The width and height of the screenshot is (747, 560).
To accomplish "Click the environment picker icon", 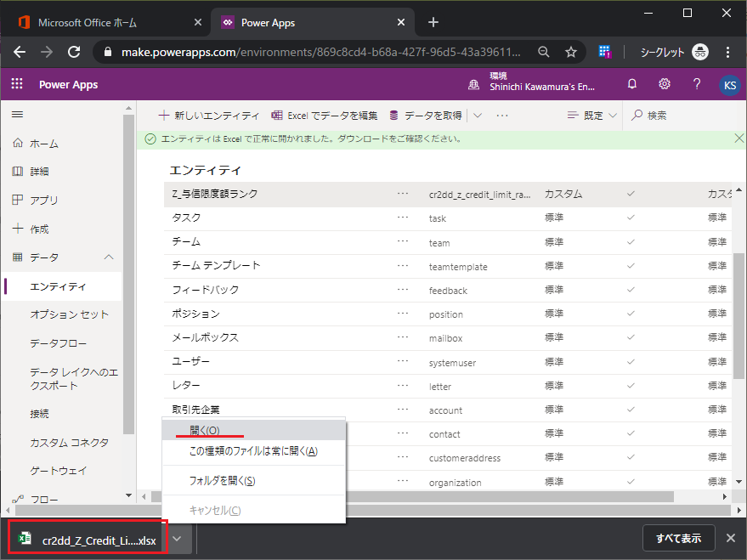I will click(473, 85).
